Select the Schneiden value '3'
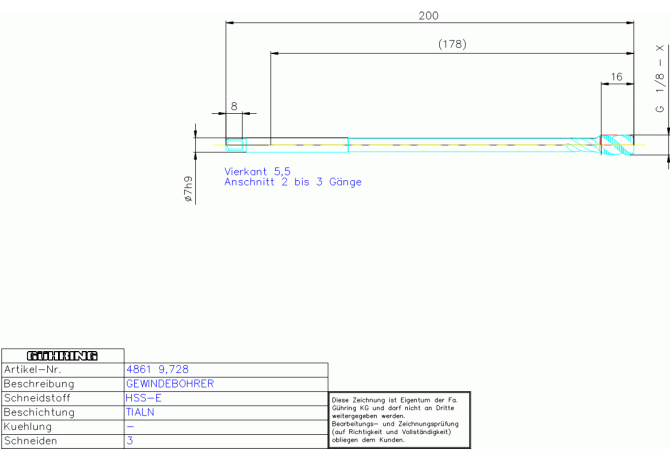The height and width of the screenshot is (460, 670). tap(130, 441)
